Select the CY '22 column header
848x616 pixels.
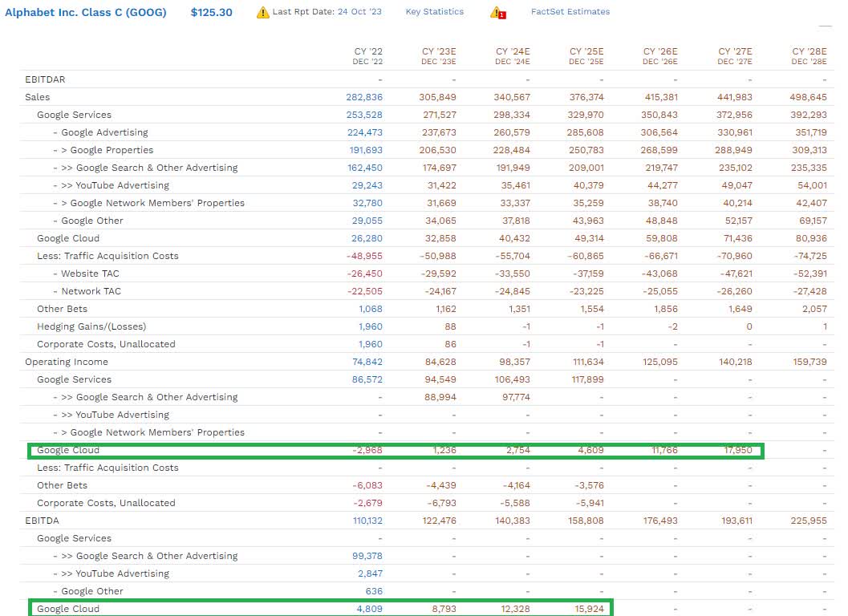pyautogui.click(x=367, y=56)
